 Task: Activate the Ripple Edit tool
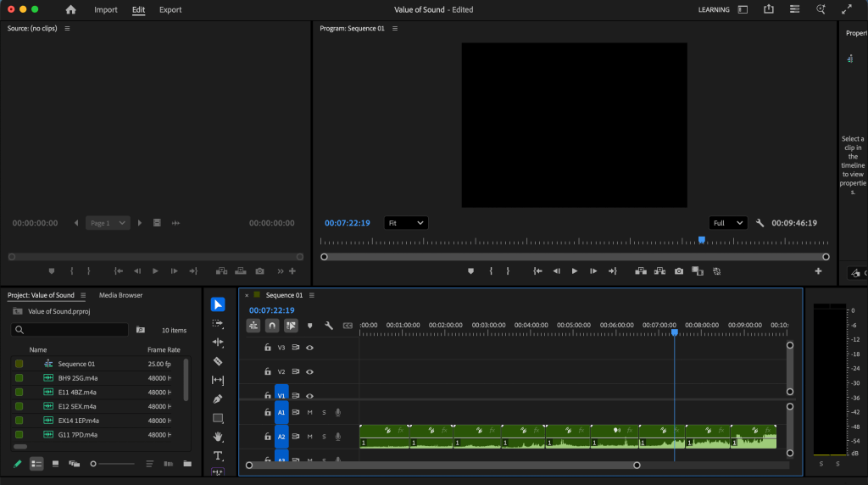218,343
